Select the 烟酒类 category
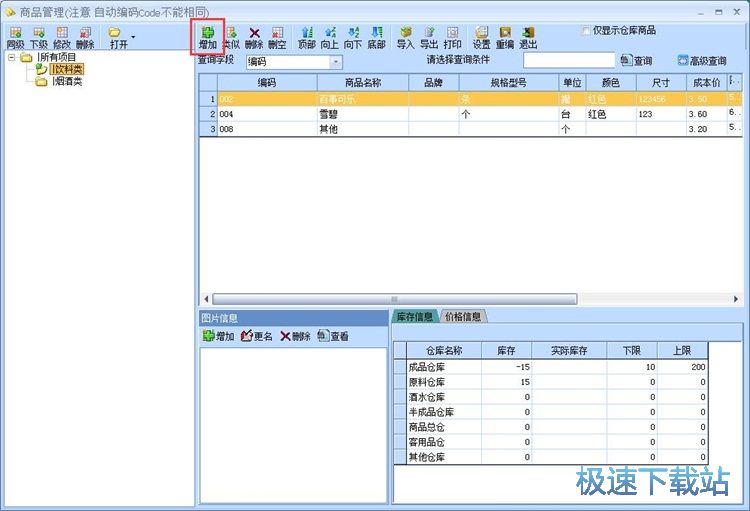The width and height of the screenshot is (750, 511). pyautogui.click(x=67, y=81)
